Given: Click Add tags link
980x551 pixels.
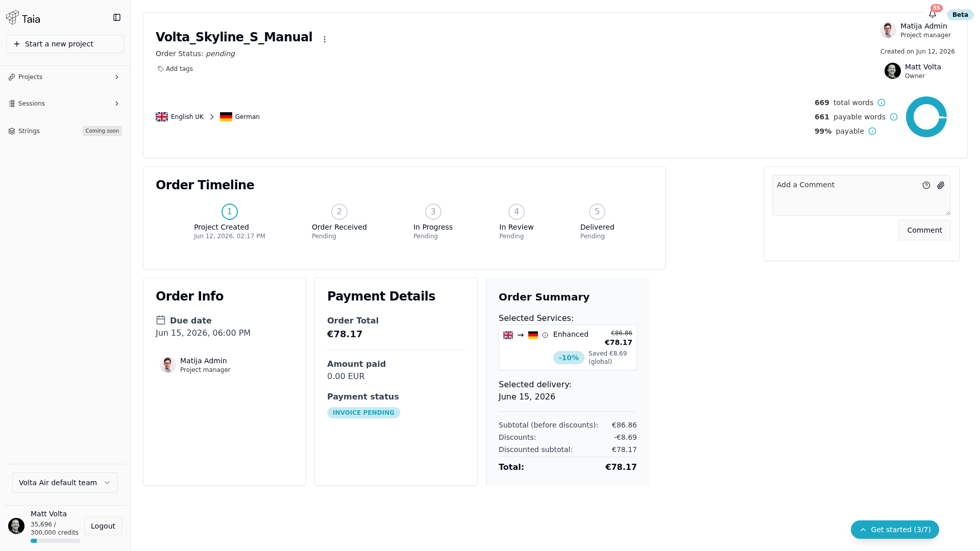Looking at the screenshot, I should [175, 69].
